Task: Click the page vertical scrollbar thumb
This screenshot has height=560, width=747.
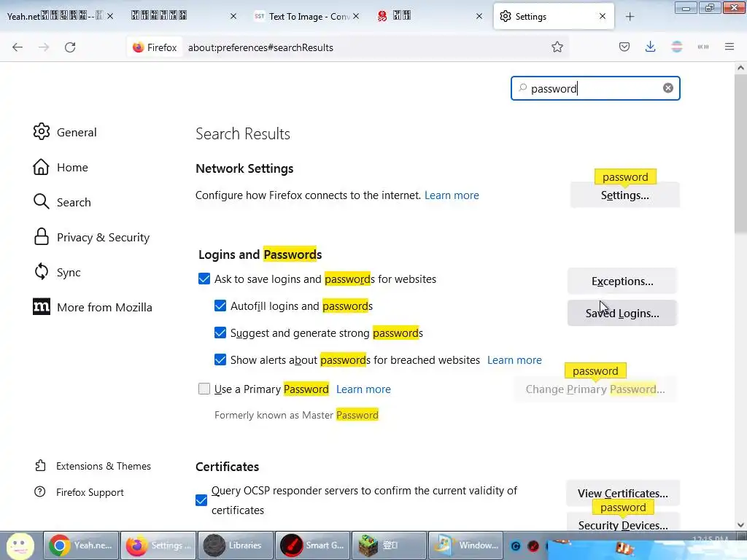Action: (x=740, y=152)
